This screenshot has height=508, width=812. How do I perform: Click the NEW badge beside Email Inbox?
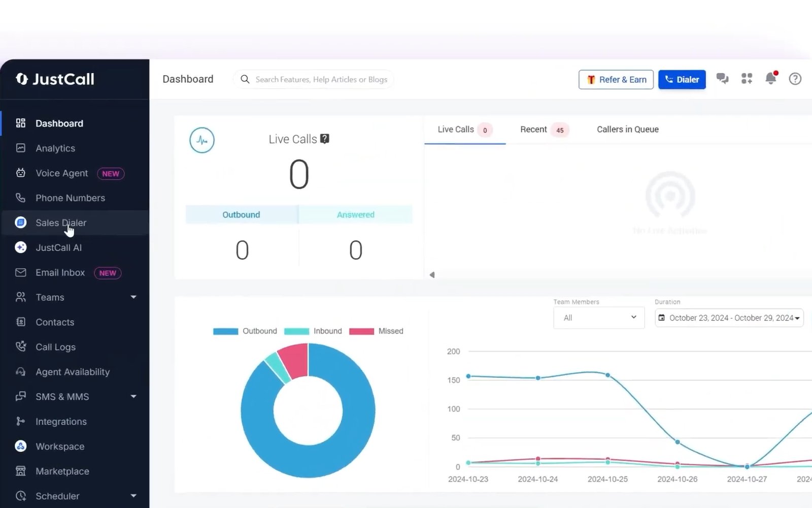point(108,273)
